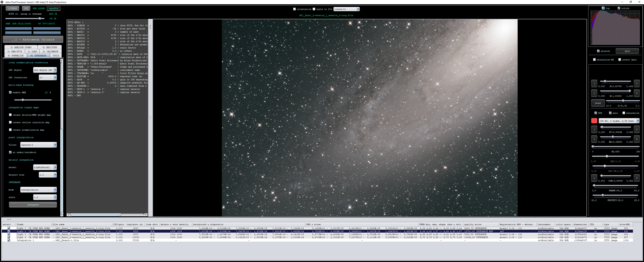644x262 pixels.
Task: Open the LNC degree dropdown
Action: pyautogui.click(x=45, y=70)
